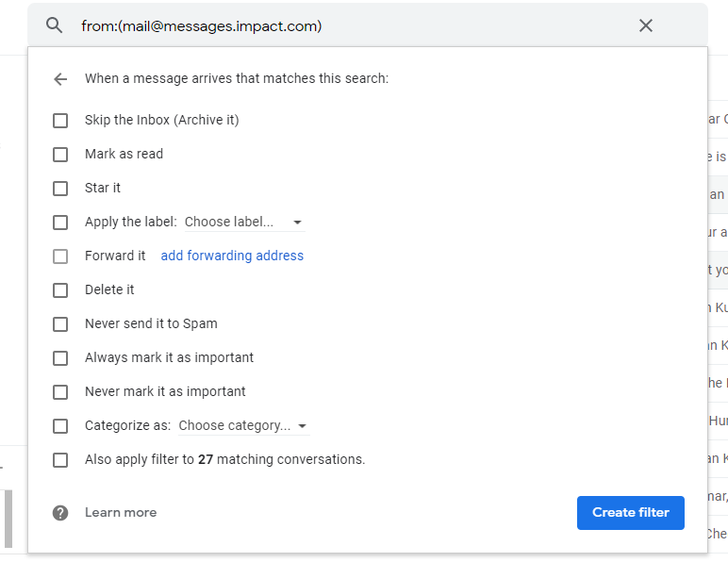Tick the Star it checkbox
This screenshot has width=728, height=562.
[x=60, y=189]
